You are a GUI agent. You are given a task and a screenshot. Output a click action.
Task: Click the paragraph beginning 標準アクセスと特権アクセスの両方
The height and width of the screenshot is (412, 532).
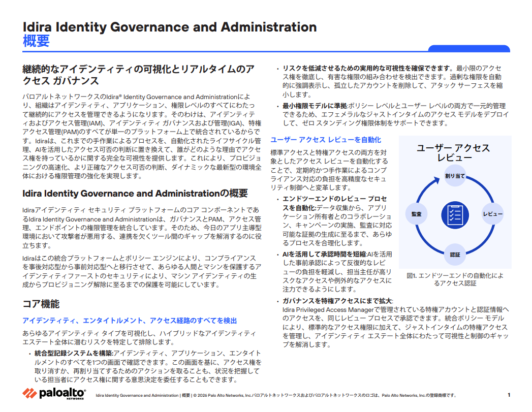329,170
